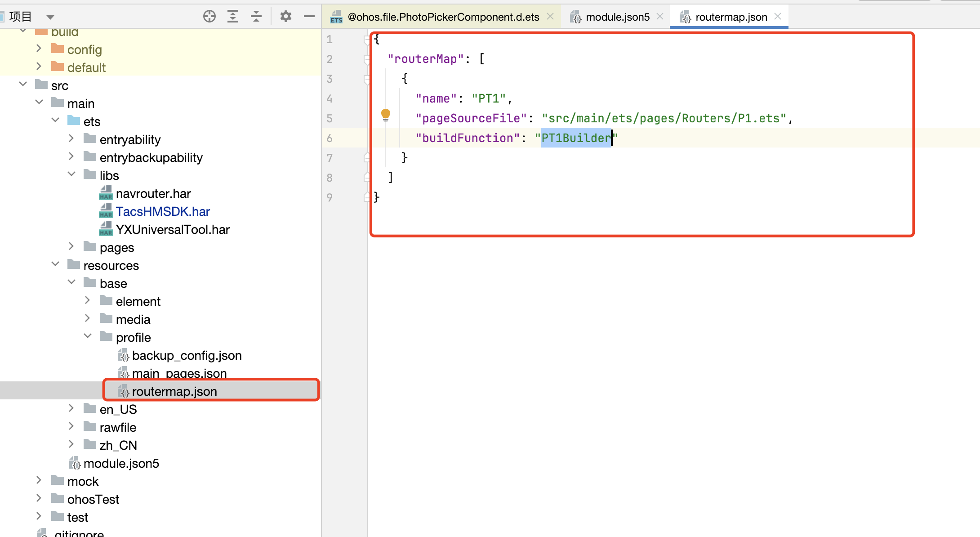Click the YXUniversalTool.har HAR file icon
The height and width of the screenshot is (537, 980).
pos(106,229)
